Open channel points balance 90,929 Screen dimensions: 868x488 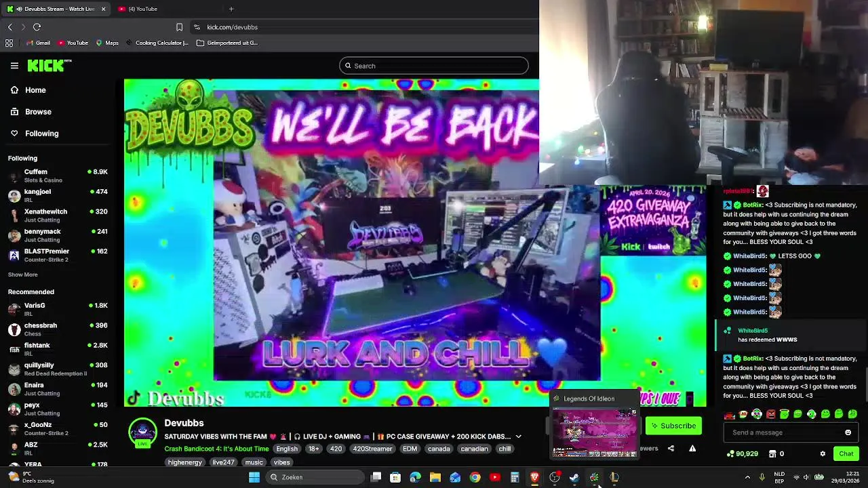tap(743, 453)
